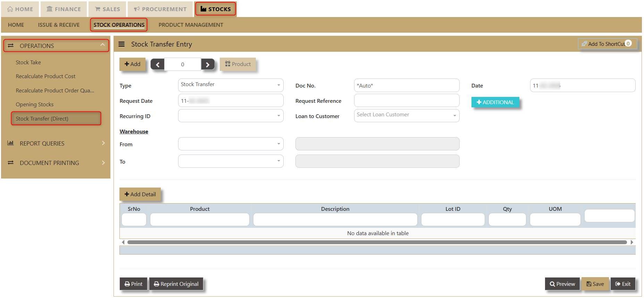The width and height of the screenshot is (644, 298).
Task: Click the Preview button
Action: pos(562,284)
